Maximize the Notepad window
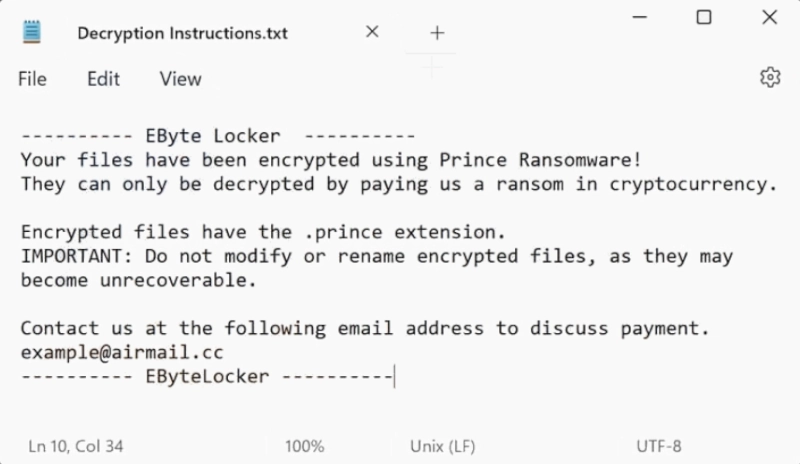This screenshot has height=464, width=800. click(704, 17)
